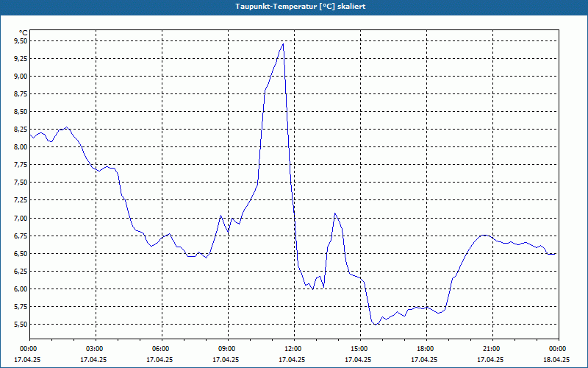Pick the '18:00' time label
This screenshot has height=368, width=588.
tap(426, 349)
